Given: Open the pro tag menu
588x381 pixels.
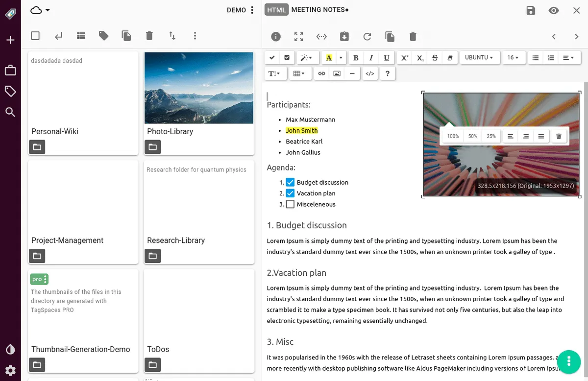Looking at the screenshot, I should pos(45,280).
